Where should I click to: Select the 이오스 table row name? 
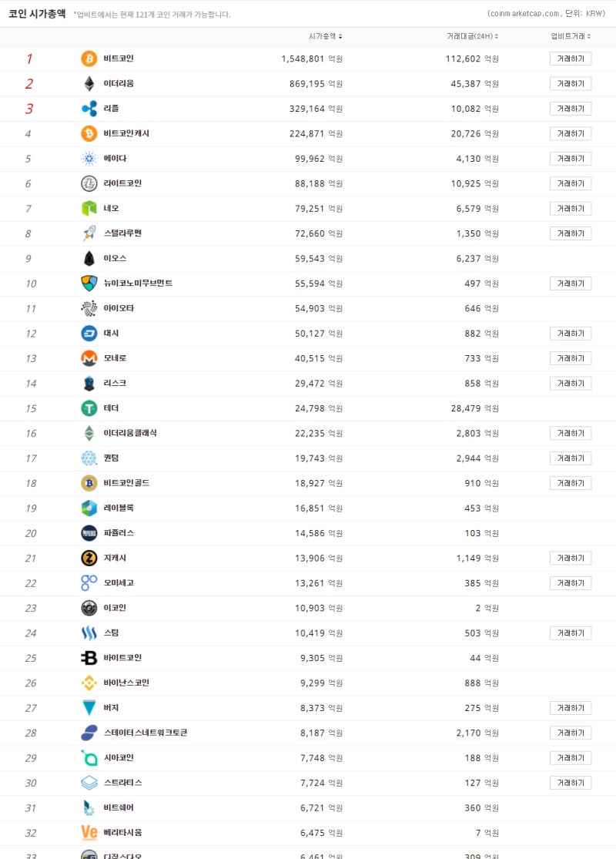point(115,258)
